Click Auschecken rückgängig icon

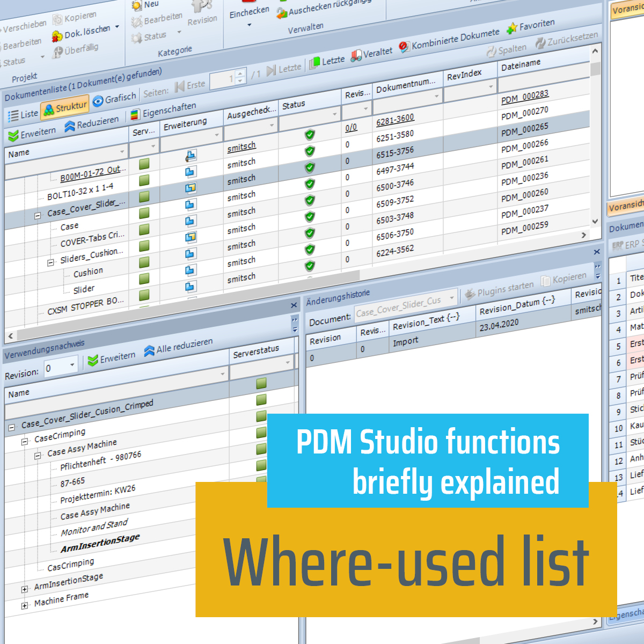point(282,13)
